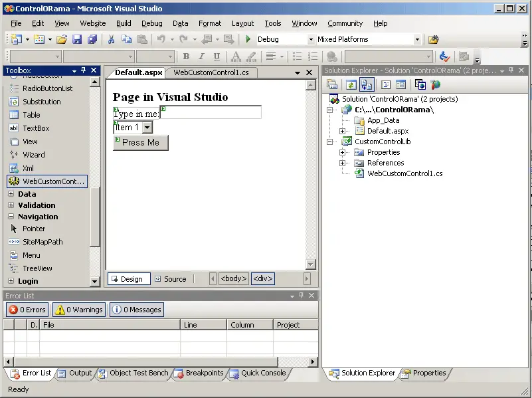Click the Copy toolbar icon
The height and width of the screenshot is (398, 532).
click(x=127, y=39)
